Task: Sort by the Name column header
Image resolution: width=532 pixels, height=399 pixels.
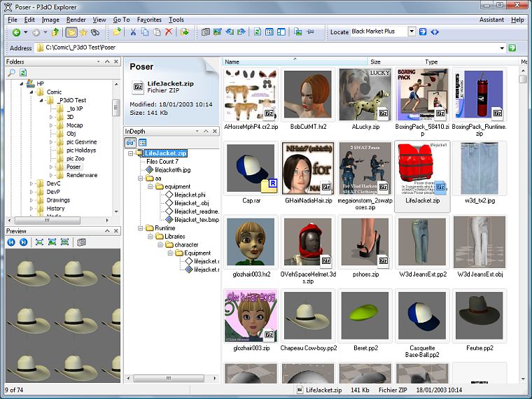Action: point(295,62)
